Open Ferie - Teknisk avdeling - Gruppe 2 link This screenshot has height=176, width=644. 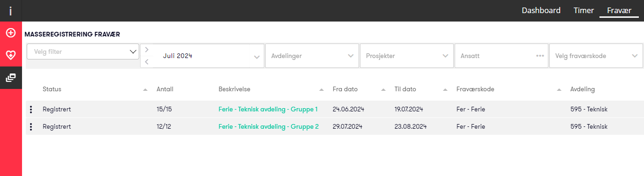[x=269, y=126]
